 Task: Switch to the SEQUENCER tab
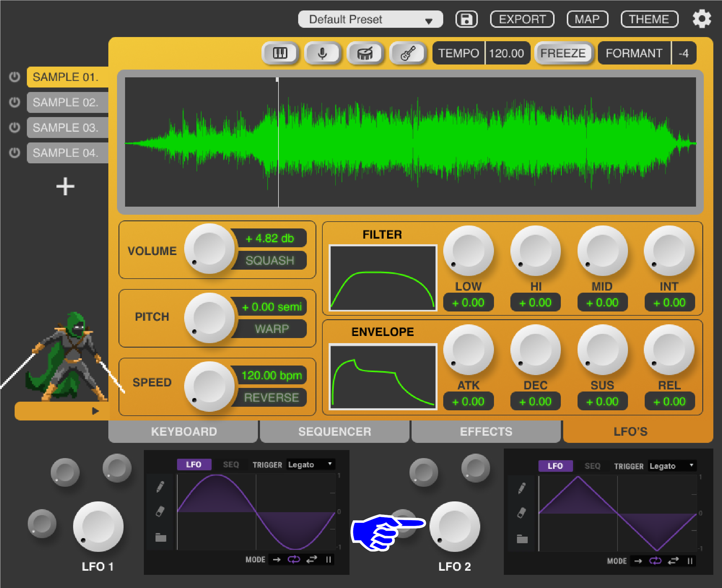point(335,432)
